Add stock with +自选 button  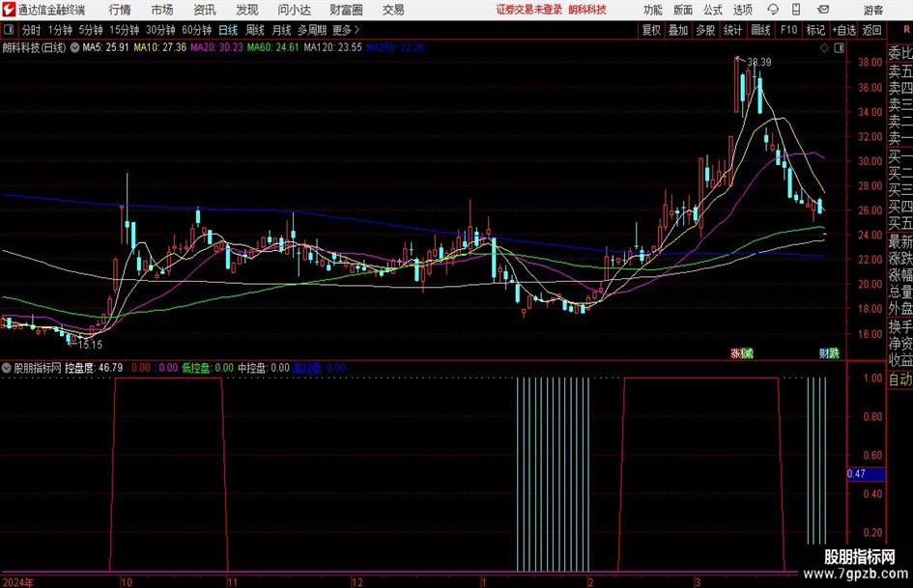pos(844,30)
